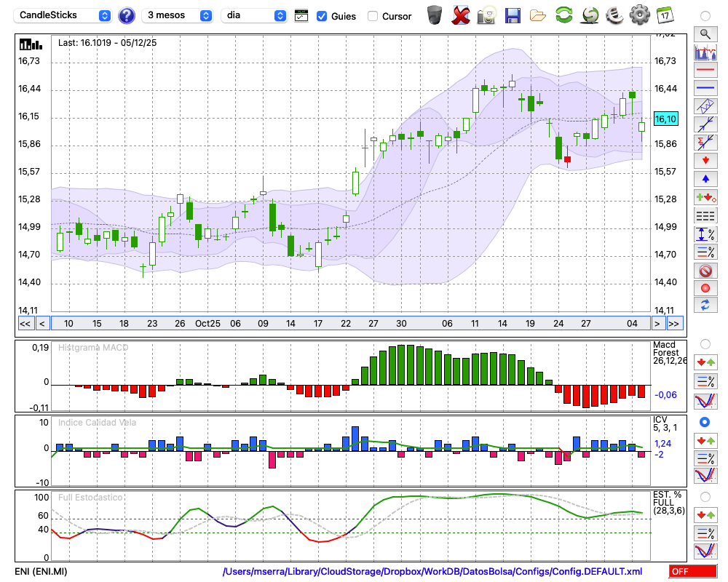Click the red down arrow marker tool
Screen dimensions: 728x582
pyautogui.click(x=705, y=159)
